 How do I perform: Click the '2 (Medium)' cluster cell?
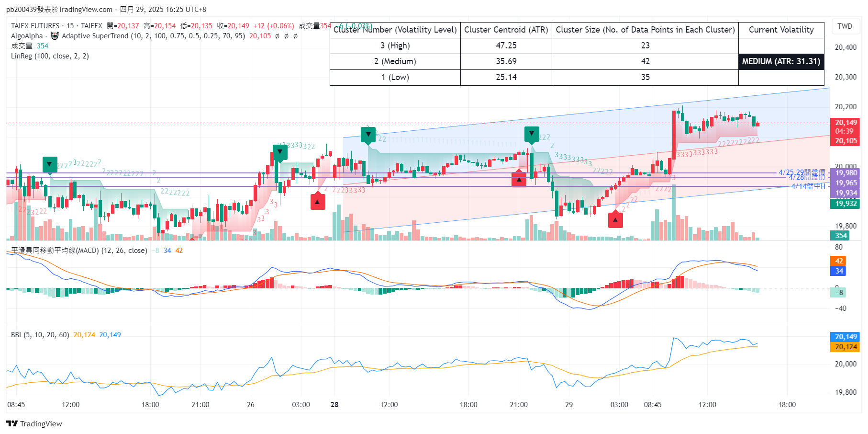(x=395, y=61)
